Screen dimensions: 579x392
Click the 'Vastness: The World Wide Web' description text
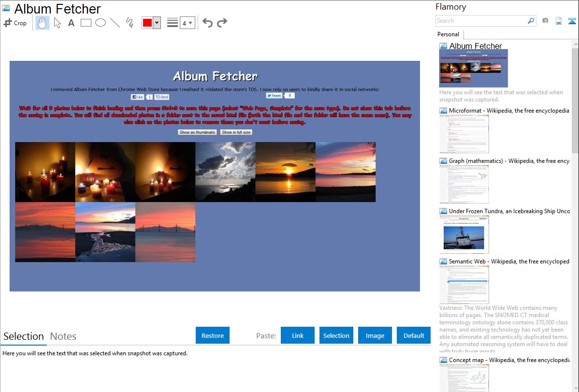504,329
